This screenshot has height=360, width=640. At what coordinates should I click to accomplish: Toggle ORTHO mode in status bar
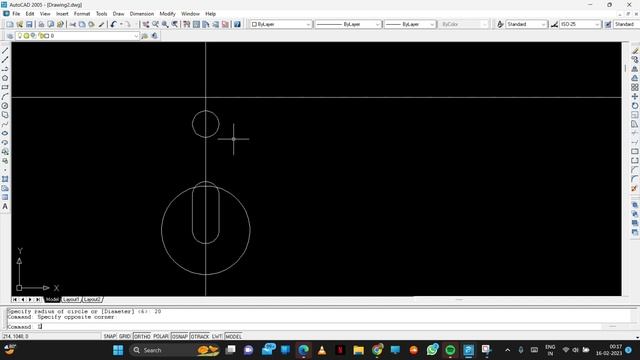tap(142, 336)
